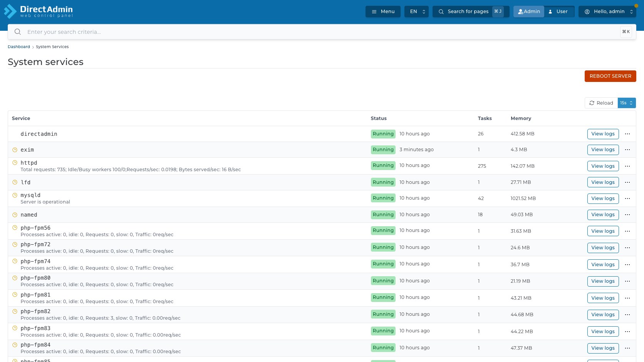
Task: View logs for php-fpm83
Action: coord(603,332)
